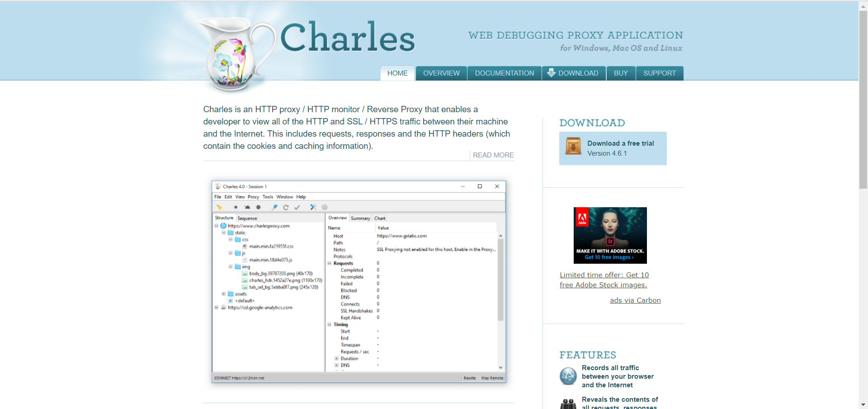Click the Charles pitcher logo image

236,53
